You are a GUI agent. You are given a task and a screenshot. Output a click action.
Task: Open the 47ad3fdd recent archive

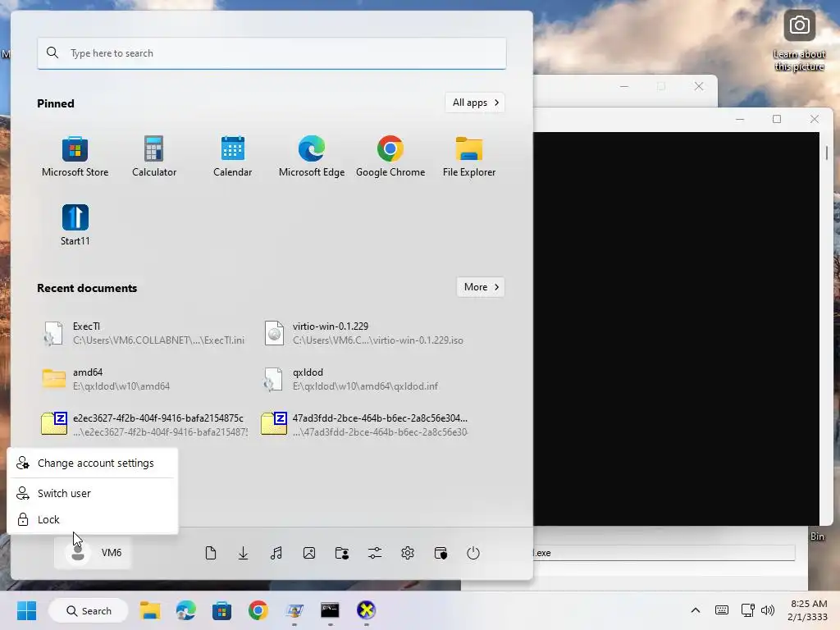pyautogui.click(x=364, y=425)
